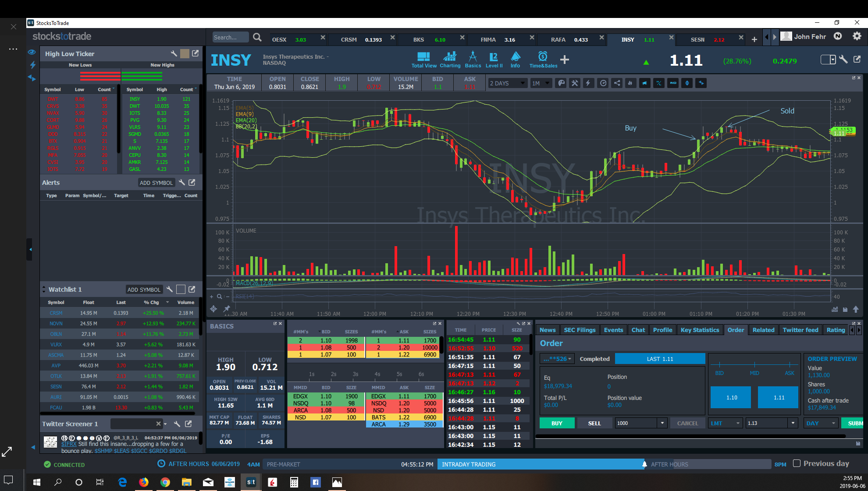Click the symbol Search field

(230, 38)
